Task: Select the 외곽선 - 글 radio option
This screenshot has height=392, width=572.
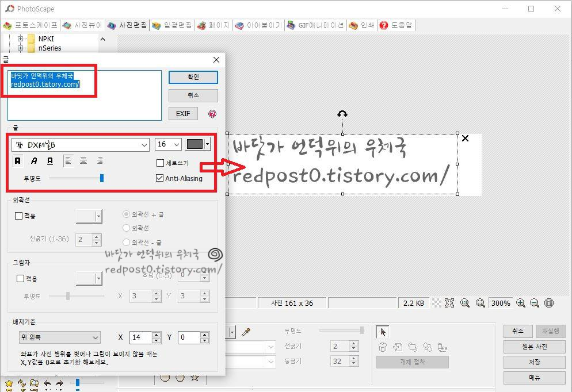Action: [x=126, y=242]
